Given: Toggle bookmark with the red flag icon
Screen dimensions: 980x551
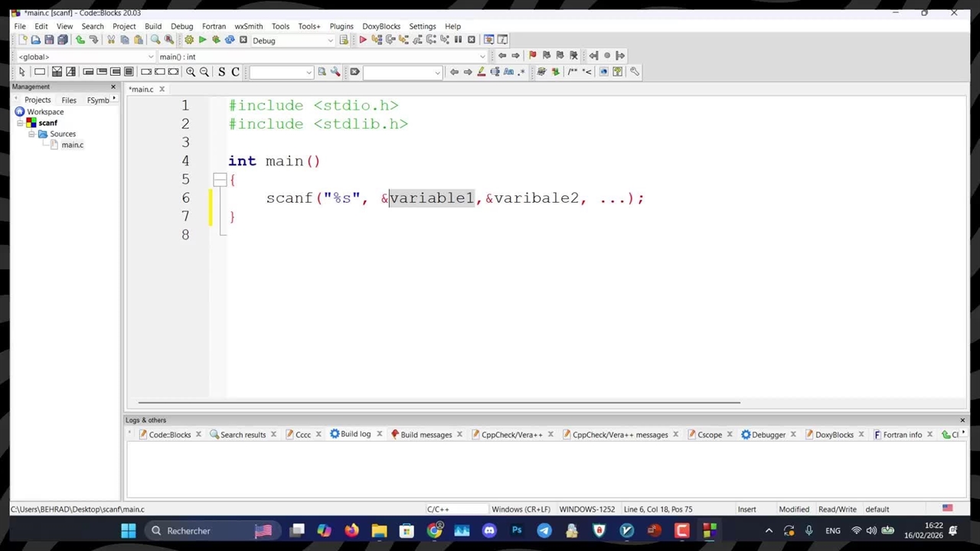Looking at the screenshot, I should [x=532, y=55].
